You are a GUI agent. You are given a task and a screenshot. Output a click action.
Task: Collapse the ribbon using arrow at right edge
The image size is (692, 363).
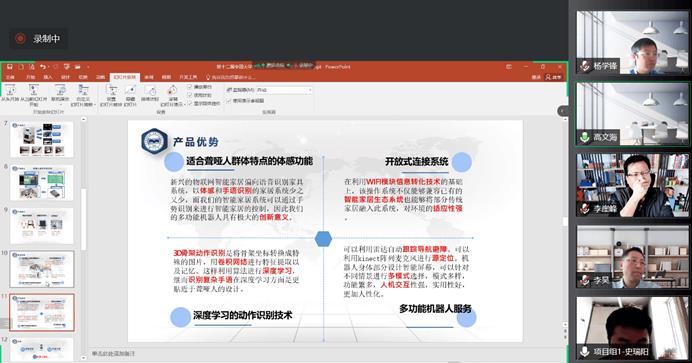tap(562, 111)
